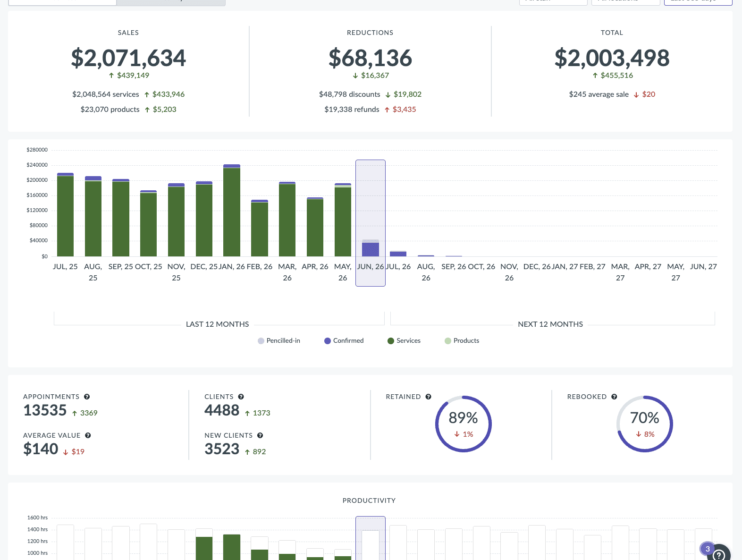Click the $2,071,634 sales total figure

[x=128, y=58]
